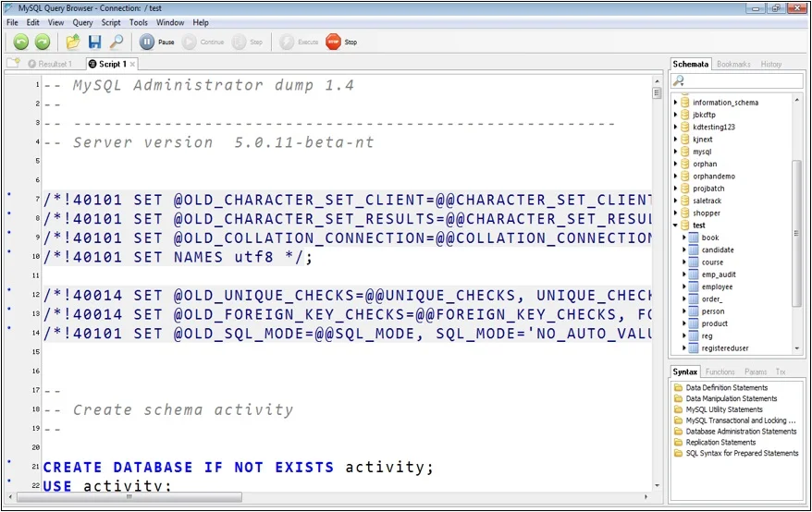Expand the registereduser table node
Viewport: 812px width, 512px height.
684,348
